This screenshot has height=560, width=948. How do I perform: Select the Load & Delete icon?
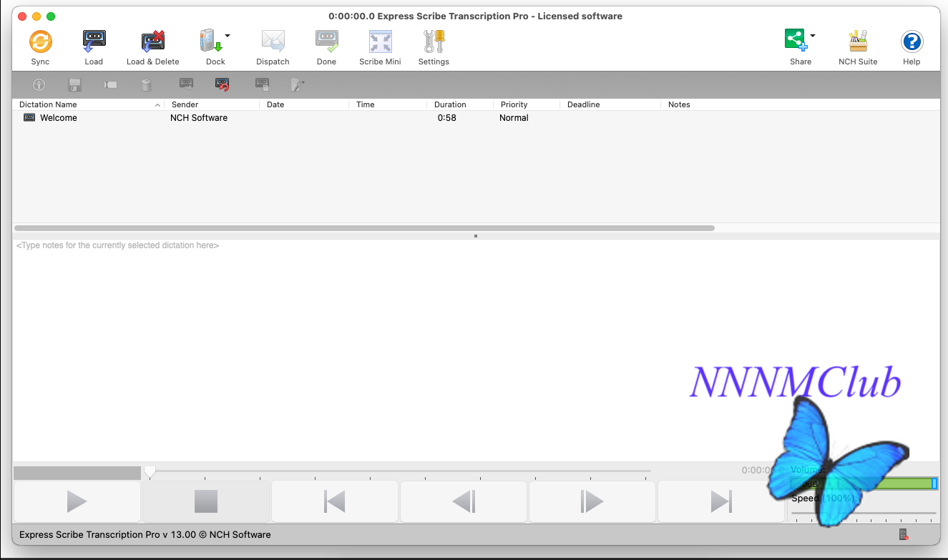click(153, 41)
